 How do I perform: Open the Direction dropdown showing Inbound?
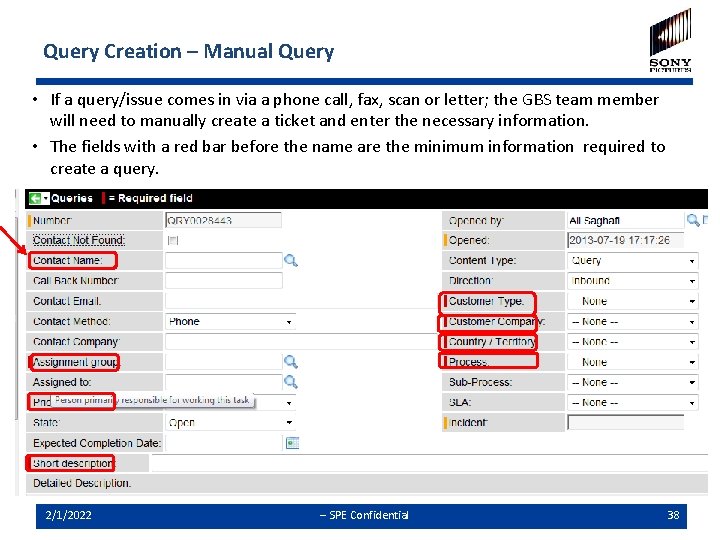click(633, 281)
